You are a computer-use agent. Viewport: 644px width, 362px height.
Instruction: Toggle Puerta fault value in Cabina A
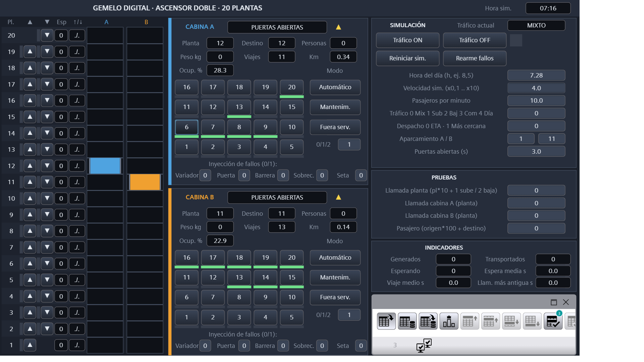(x=244, y=175)
